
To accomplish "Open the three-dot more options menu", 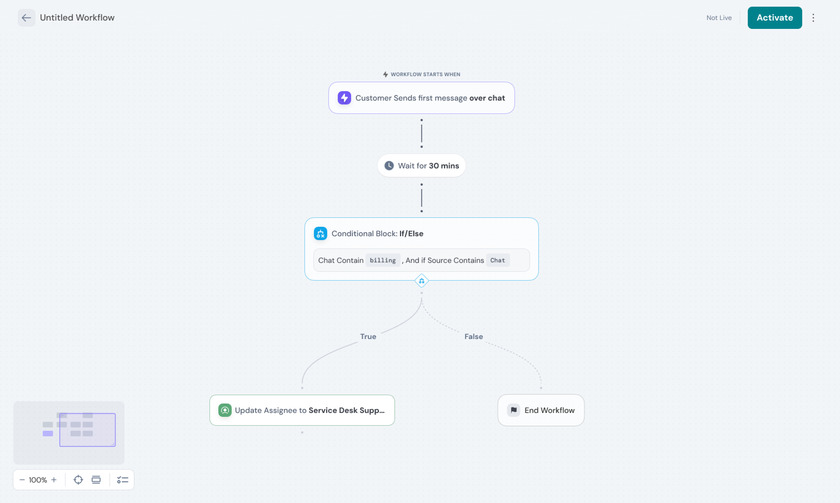I will click(x=814, y=18).
